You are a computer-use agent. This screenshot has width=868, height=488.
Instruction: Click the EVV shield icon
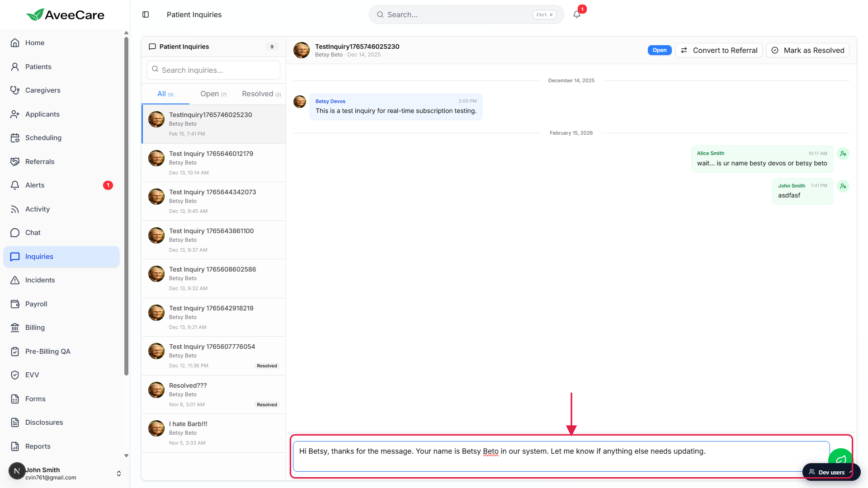tap(15, 375)
